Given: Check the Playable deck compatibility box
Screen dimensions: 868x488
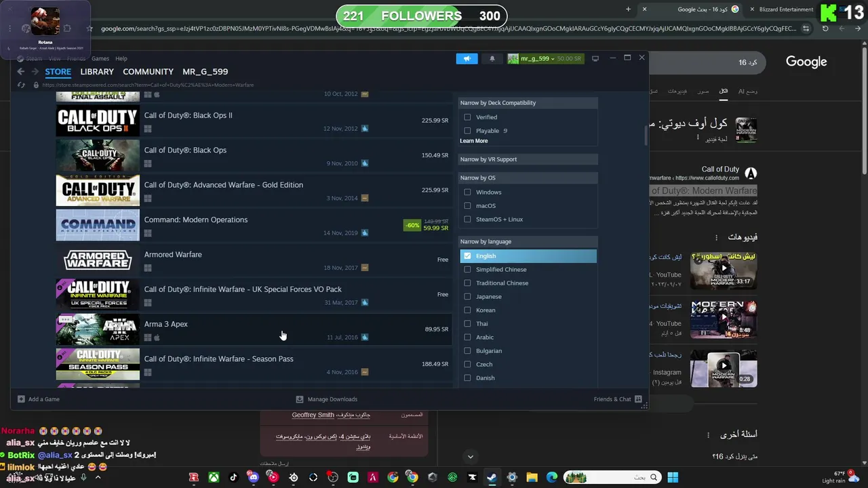Looking at the screenshot, I should pos(467,131).
